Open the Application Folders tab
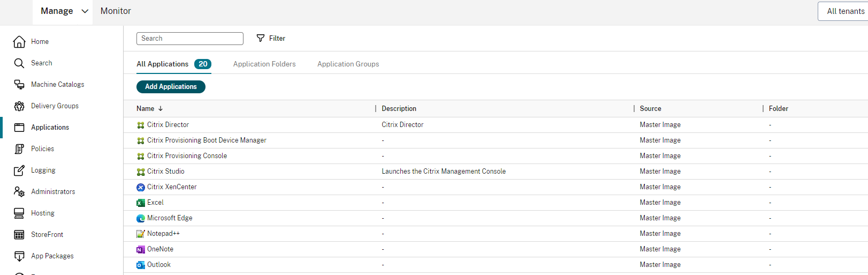The image size is (868, 275). [x=264, y=64]
